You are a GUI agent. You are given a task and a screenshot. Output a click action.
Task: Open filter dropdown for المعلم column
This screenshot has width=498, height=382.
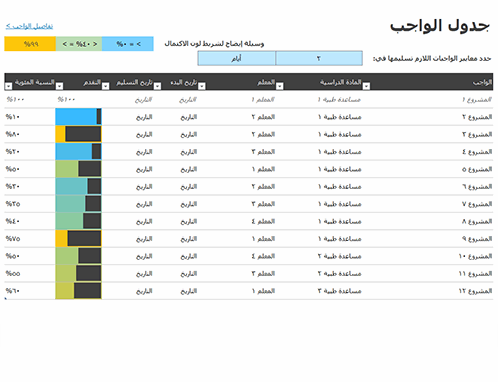[x=202, y=86]
